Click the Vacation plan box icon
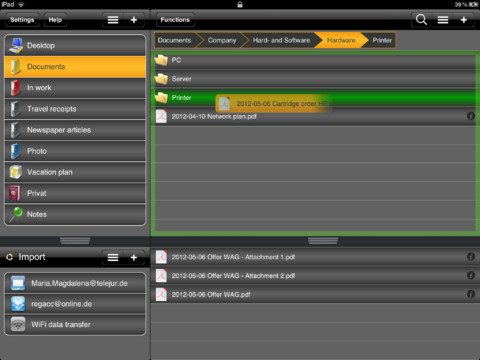This screenshot has height=360, width=480. [x=16, y=172]
